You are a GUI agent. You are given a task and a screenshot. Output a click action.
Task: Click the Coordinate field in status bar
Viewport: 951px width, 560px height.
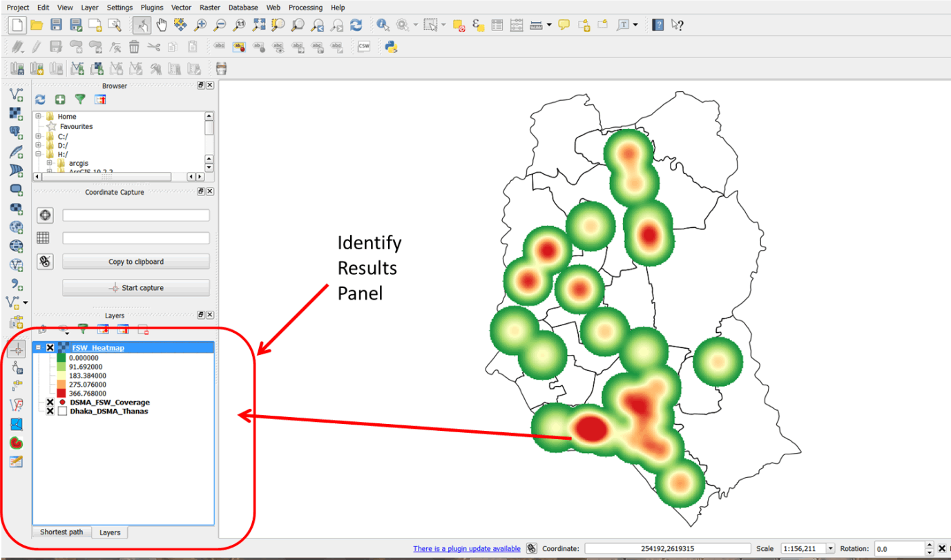pyautogui.click(x=667, y=548)
